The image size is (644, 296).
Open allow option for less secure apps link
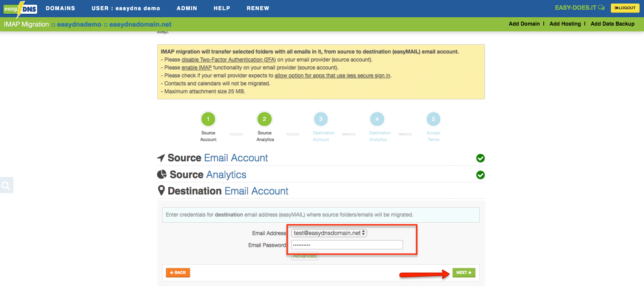tap(332, 76)
